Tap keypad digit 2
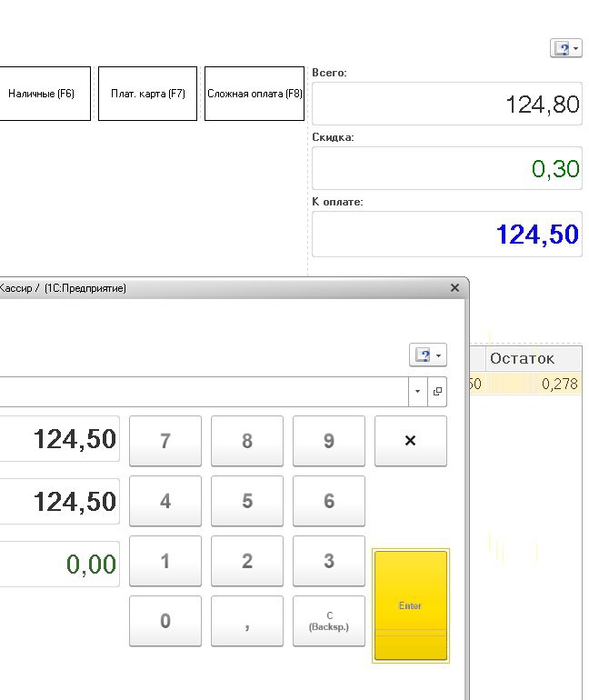Image resolution: width=589 pixels, height=700 pixels. [x=247, y=561]
